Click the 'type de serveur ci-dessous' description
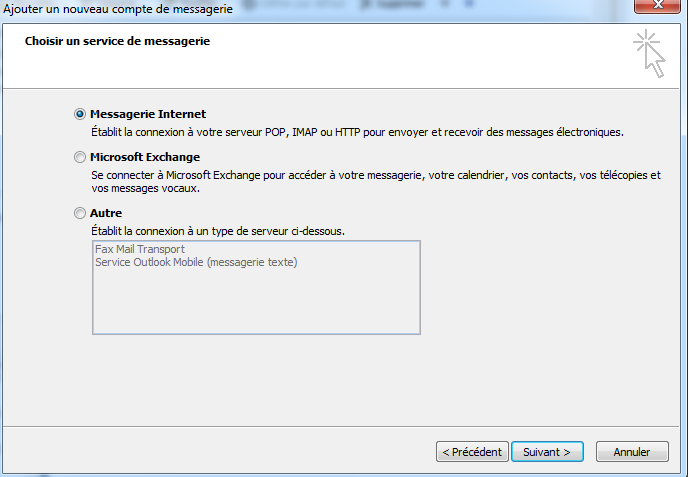The width and height of the screenshot is (688, 477). pos(218,231)
